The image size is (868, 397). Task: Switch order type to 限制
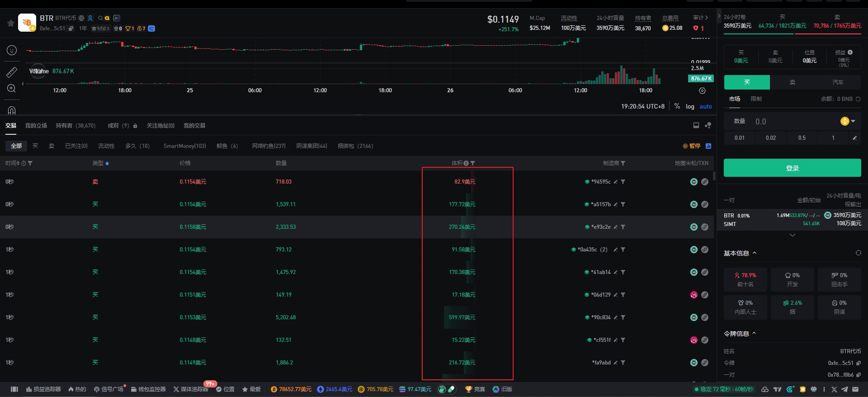pyautogui.click(x=756, y=99)
